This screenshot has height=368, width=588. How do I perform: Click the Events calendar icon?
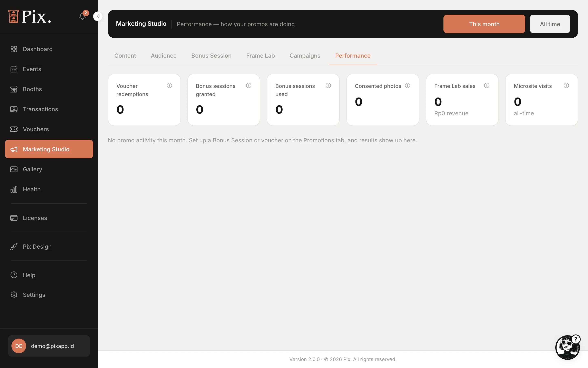(14, 69)
